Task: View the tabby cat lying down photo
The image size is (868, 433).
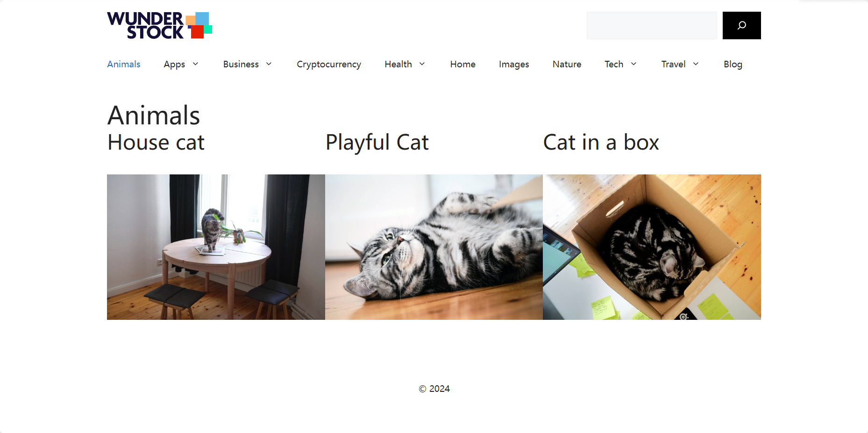Action: [x=434, y=247]
